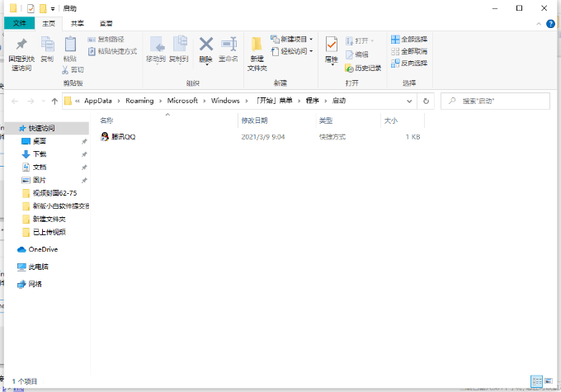Open the 共享 ribbon tab
The width and height of the screenshot is (561, 392).
pos(77,24)
